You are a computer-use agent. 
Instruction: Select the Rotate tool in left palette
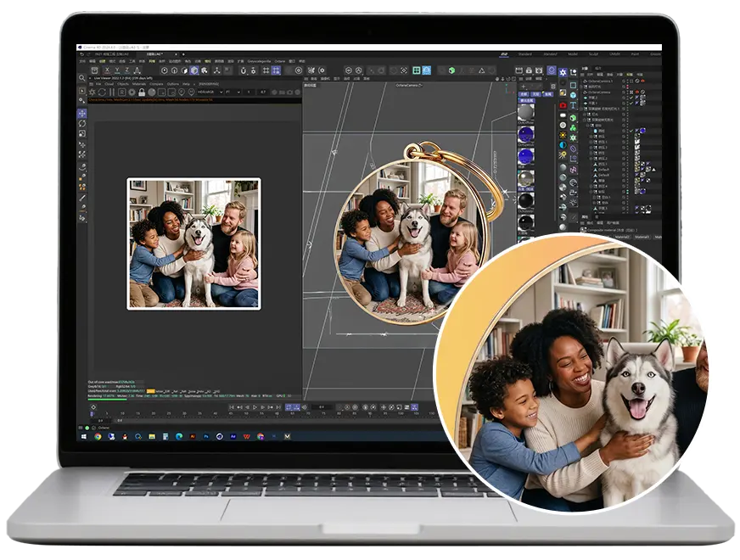point(81,124)
